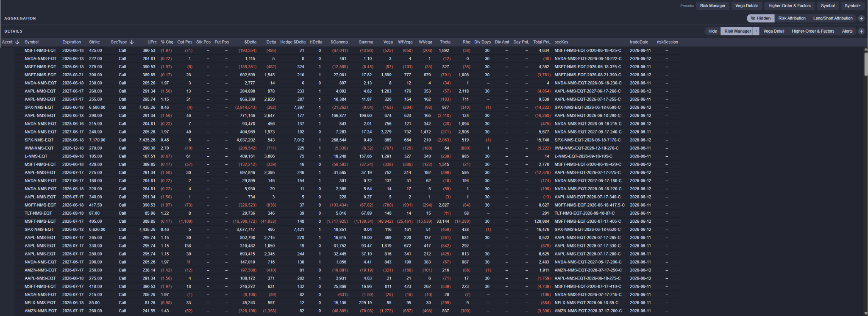Click the expiration 2026-12-18 cell

(73, 148)
